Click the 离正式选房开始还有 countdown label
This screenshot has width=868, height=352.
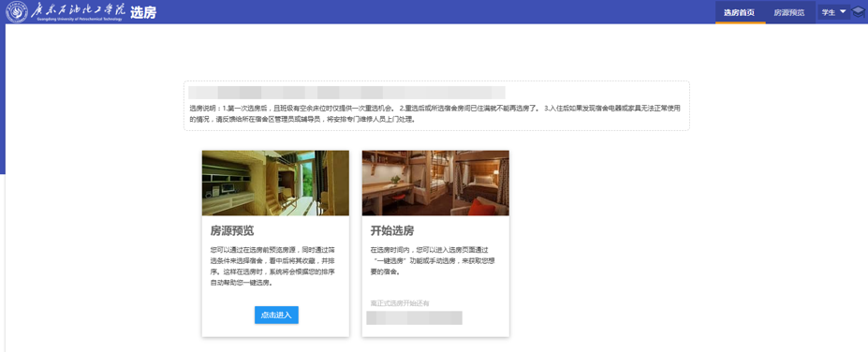(400, 303)
